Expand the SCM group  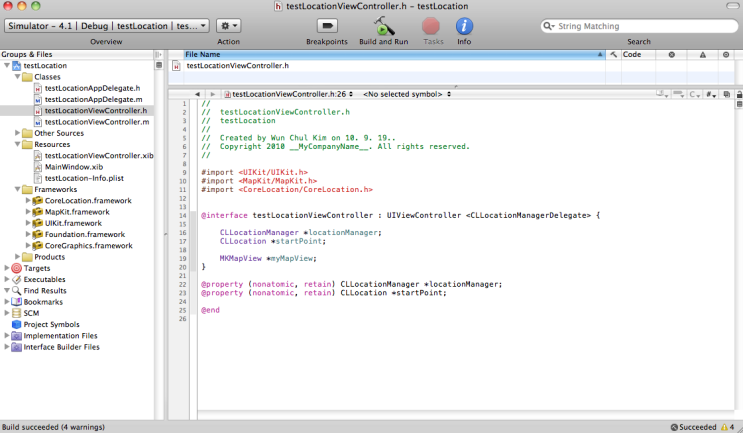(7, 313)
